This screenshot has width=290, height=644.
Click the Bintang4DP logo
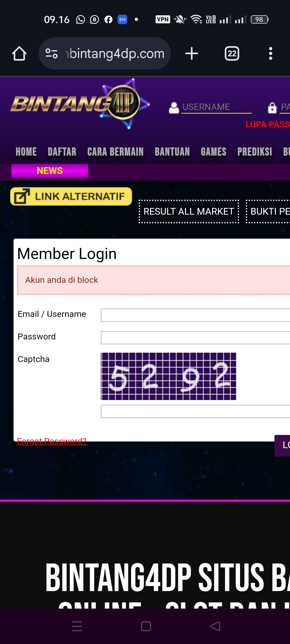(78, 103)
